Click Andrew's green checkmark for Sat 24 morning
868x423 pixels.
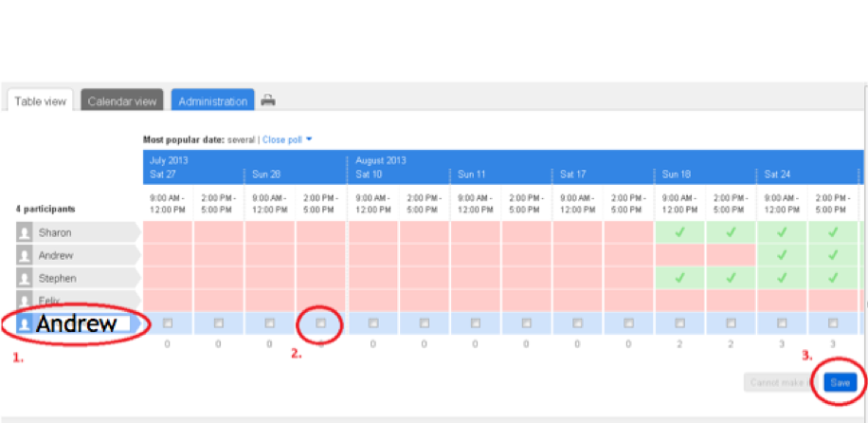point(782,255)
